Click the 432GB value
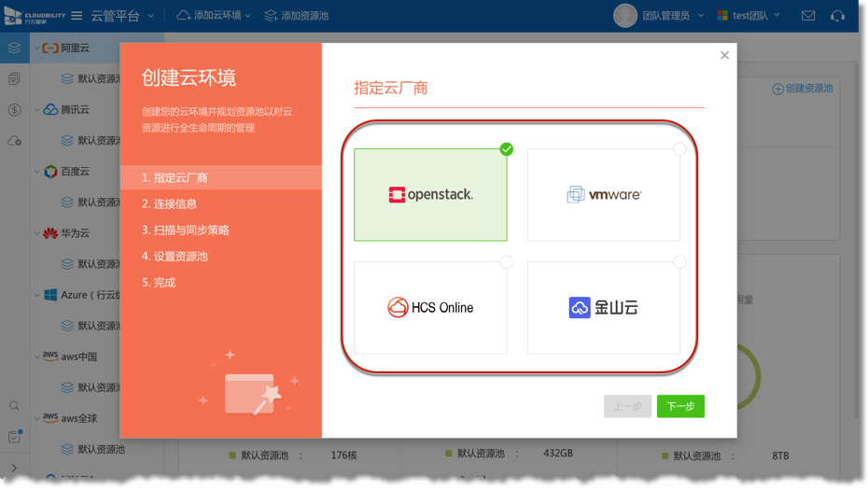Viewport: 868px width, 489px height. (x=558, y=454)
